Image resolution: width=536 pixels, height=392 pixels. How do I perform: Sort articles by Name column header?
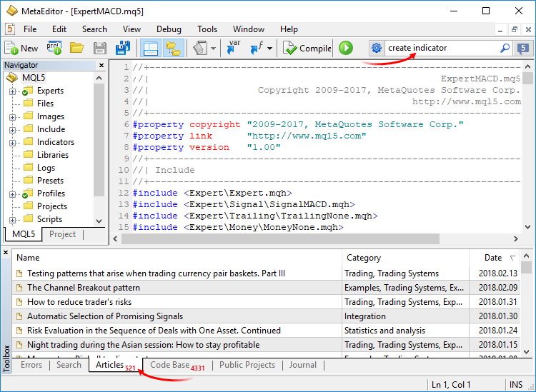click(x=177, y=258)
